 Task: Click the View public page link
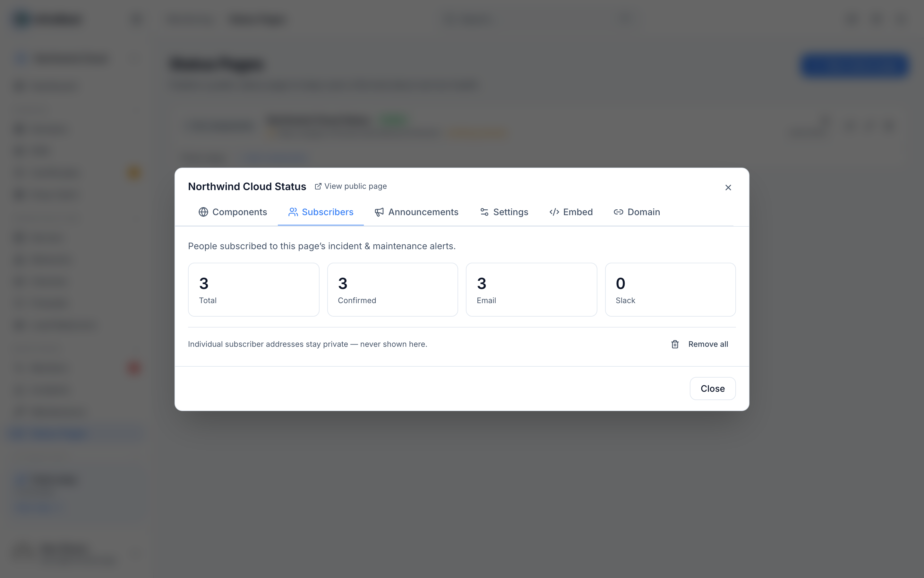click(350, 186)
